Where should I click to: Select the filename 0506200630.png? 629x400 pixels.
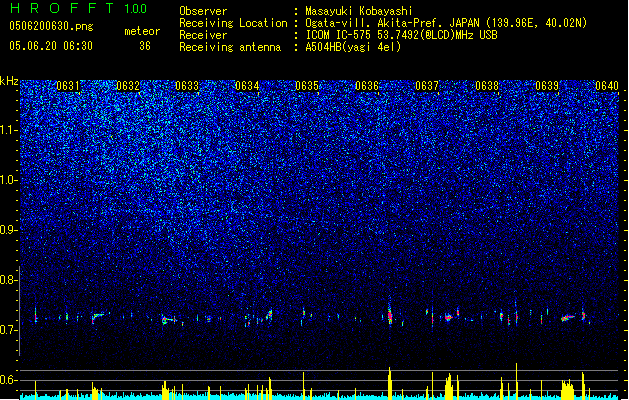51,26
